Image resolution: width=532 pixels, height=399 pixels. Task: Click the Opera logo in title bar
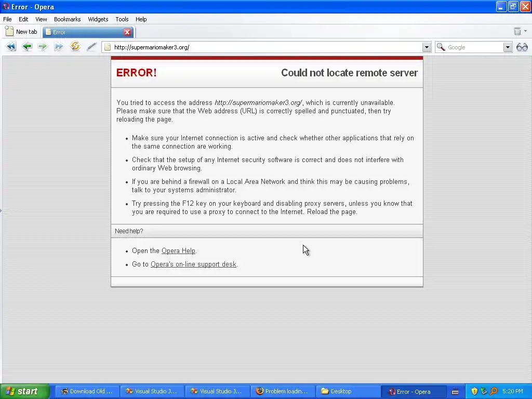click(x=6, y=6)
